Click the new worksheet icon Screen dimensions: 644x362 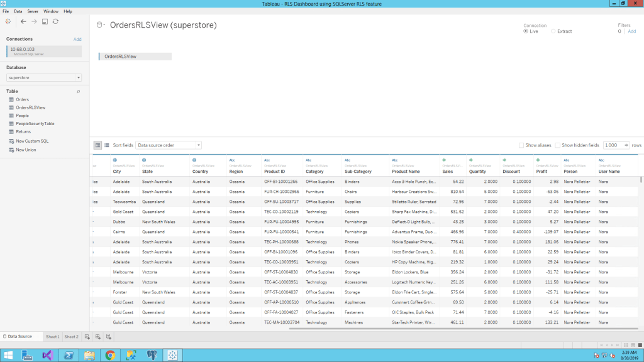pos(87,337)
